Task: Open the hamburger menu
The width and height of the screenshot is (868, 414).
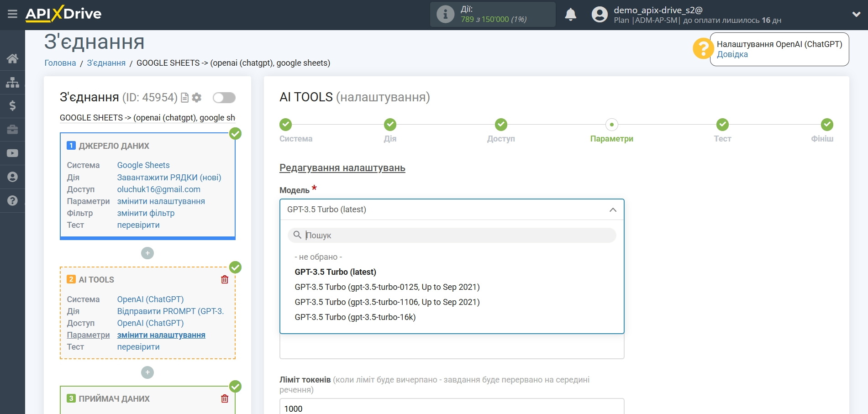Action: pos(12,14)
